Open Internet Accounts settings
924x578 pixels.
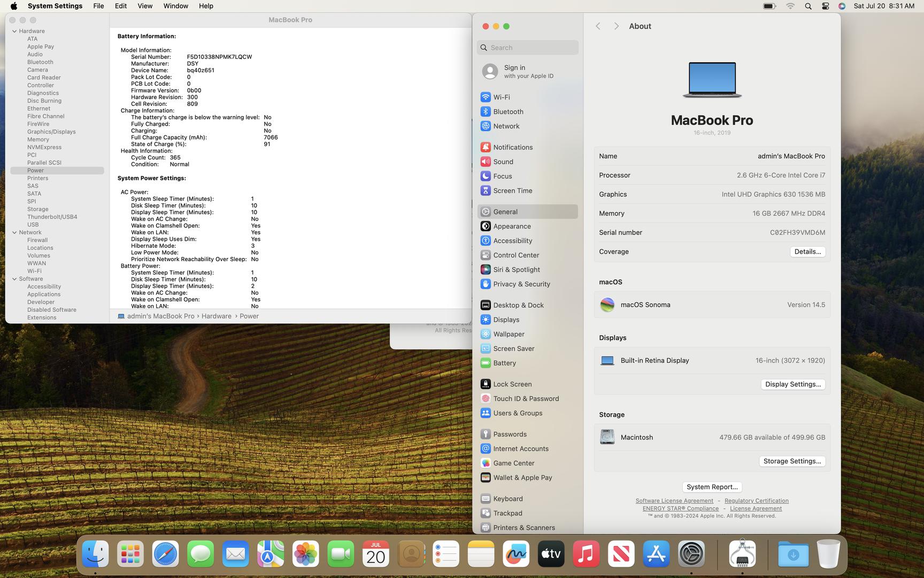tap(527, 448)
